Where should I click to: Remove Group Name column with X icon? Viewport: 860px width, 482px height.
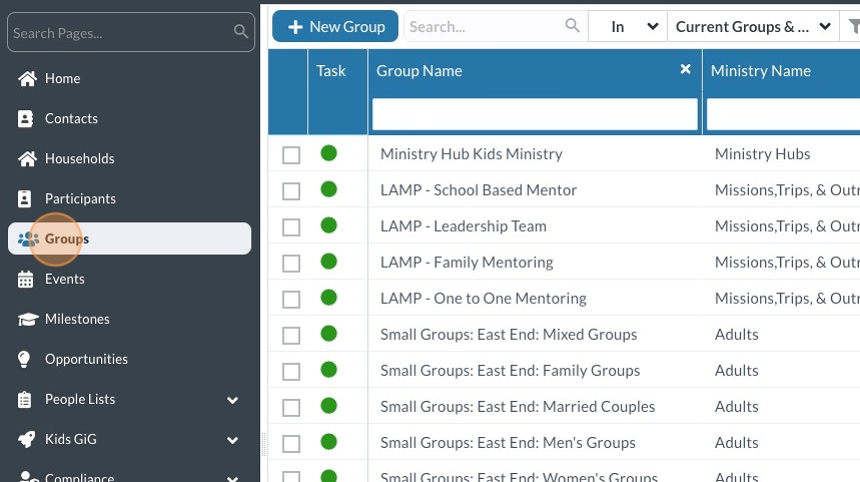pos(685,69)
